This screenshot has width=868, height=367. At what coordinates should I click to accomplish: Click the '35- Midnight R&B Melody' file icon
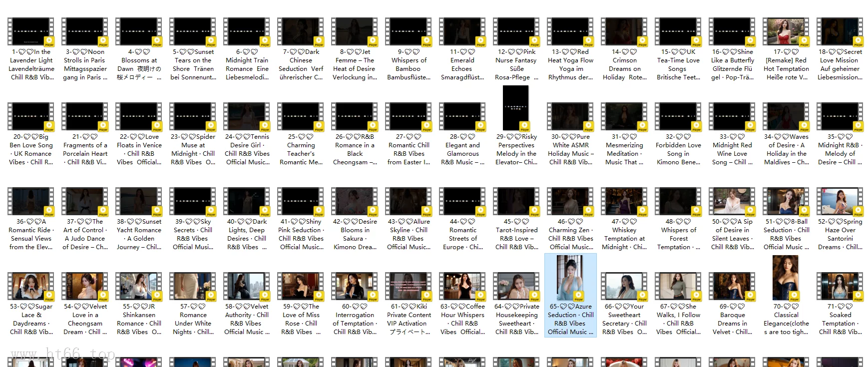[840, 117]
